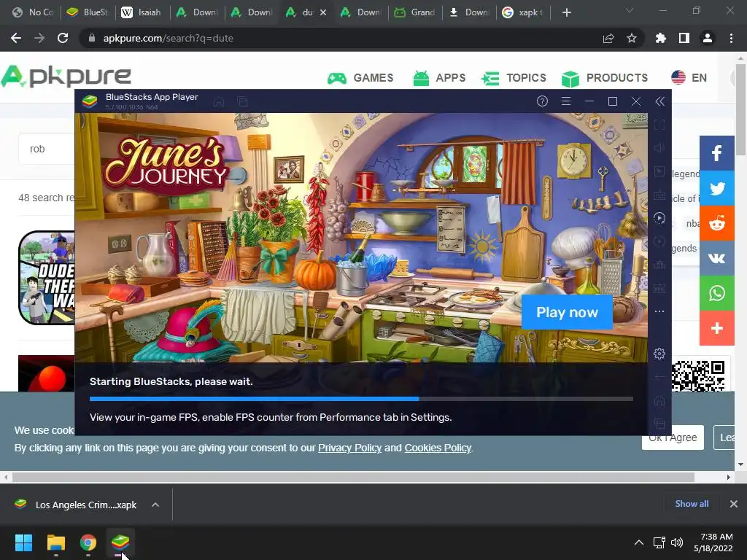
Task: Show more BlueStacks sidebar tools (three dots)
Action: (659, 311)
